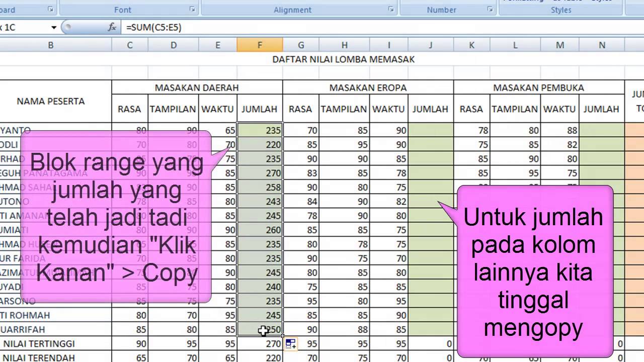Select the cell containing 83 in column G

coord(300,173)
